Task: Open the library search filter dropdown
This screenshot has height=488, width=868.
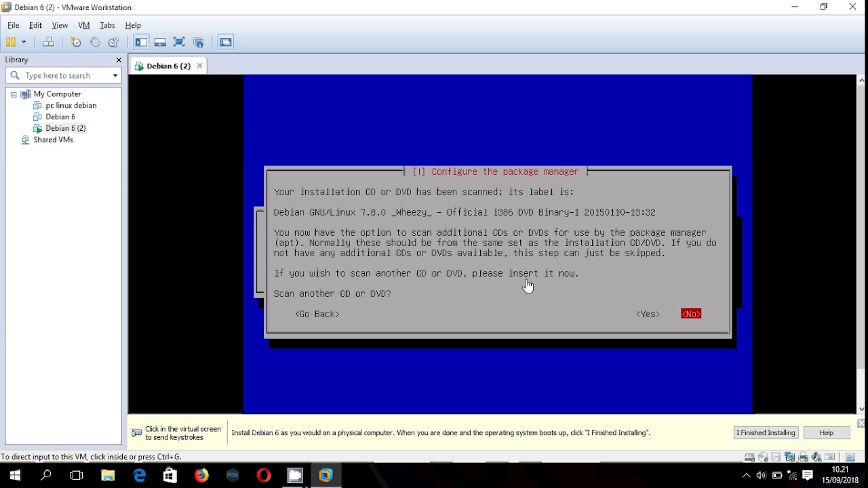Action: (x=115, y=75)
